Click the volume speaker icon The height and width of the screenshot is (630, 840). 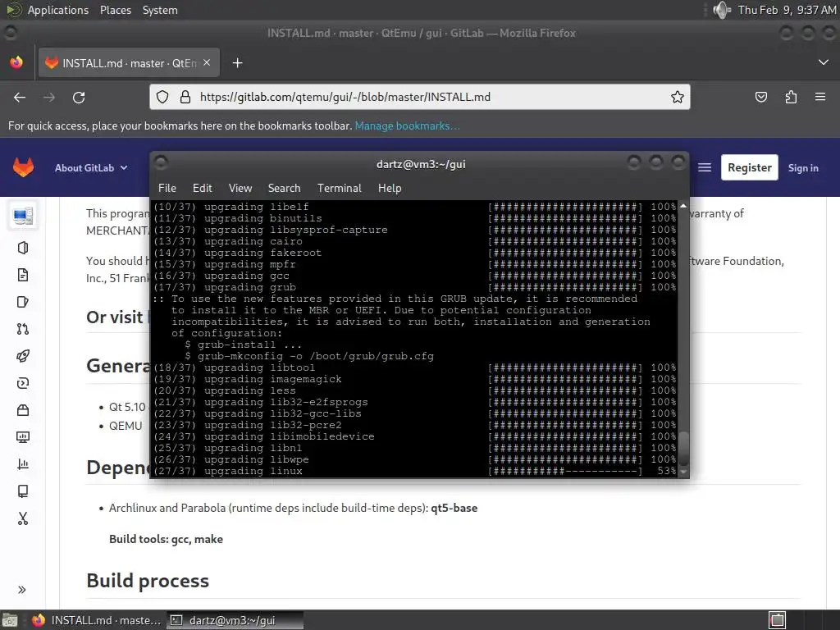pyautogui.click(x=722, y=10)
